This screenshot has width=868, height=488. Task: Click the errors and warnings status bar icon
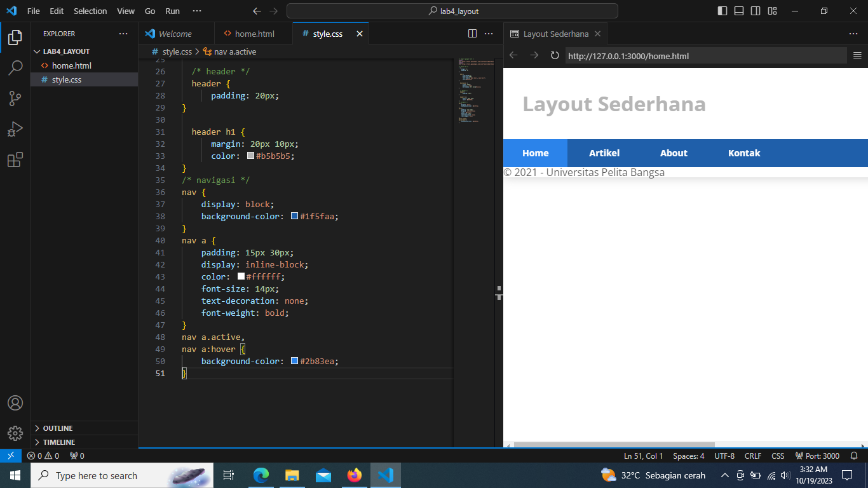pos(43,456)
